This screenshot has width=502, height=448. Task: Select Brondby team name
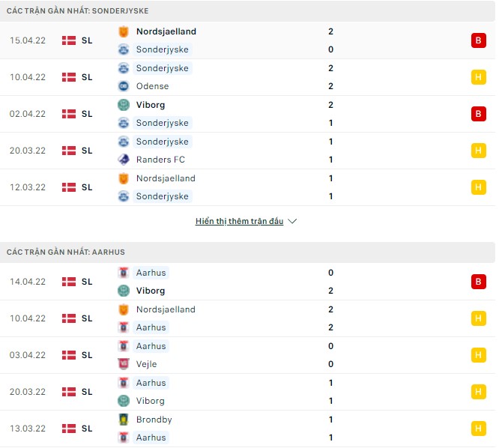point(154,420)
